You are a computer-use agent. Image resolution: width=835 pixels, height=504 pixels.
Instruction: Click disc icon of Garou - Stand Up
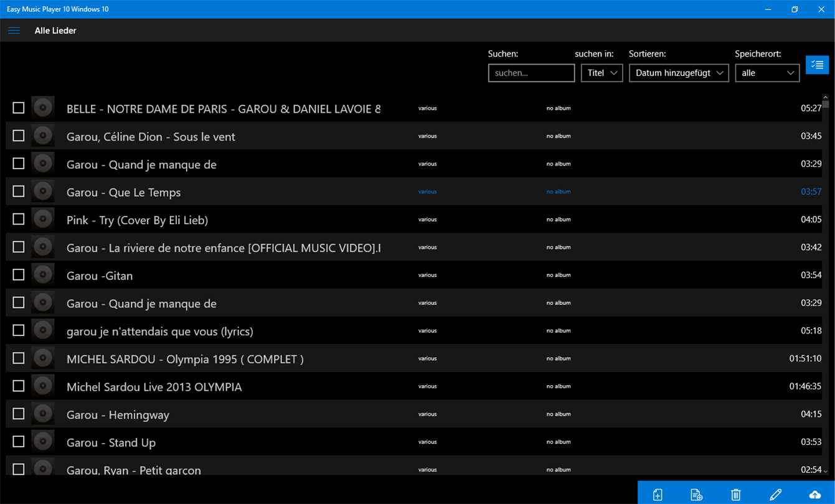43,441
